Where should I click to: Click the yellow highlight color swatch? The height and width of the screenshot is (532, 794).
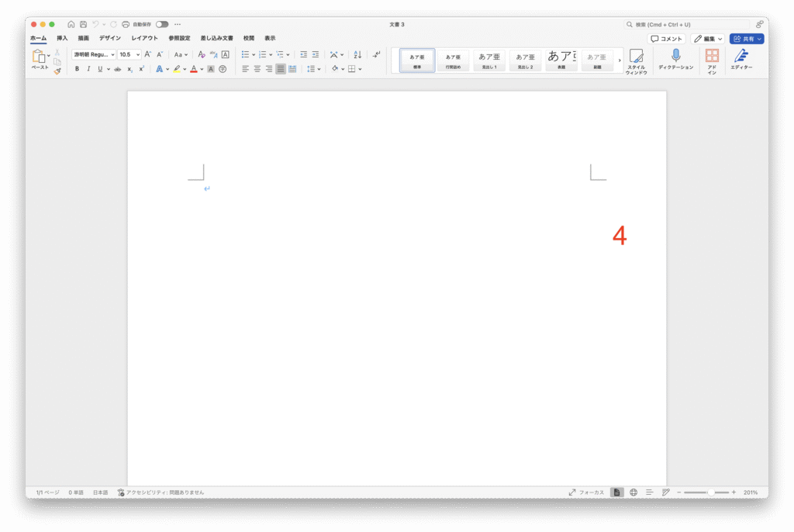coord(176,69)
